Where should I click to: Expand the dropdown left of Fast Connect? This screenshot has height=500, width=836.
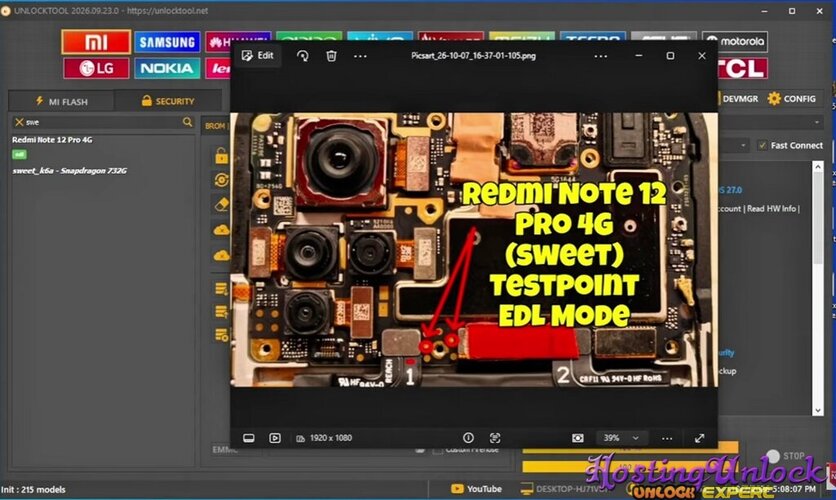tap(743, 145)
